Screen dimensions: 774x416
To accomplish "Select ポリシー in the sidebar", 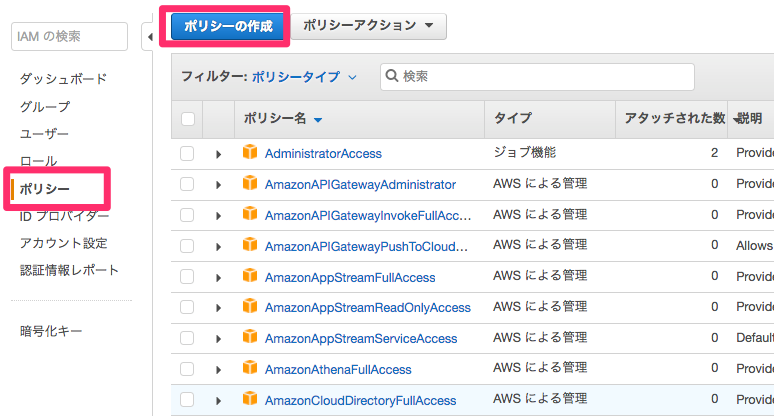I will [x=44, y=189].
